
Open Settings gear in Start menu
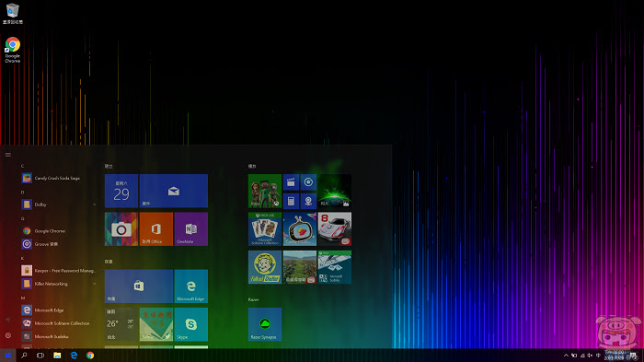pos(7,335)
